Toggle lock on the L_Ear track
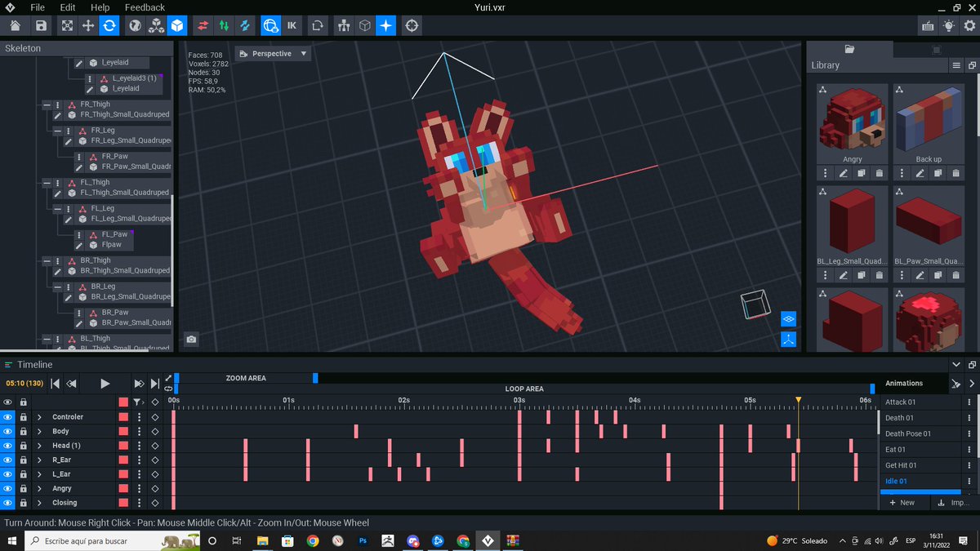Screen dimensions: 980x551 (24, 474)
